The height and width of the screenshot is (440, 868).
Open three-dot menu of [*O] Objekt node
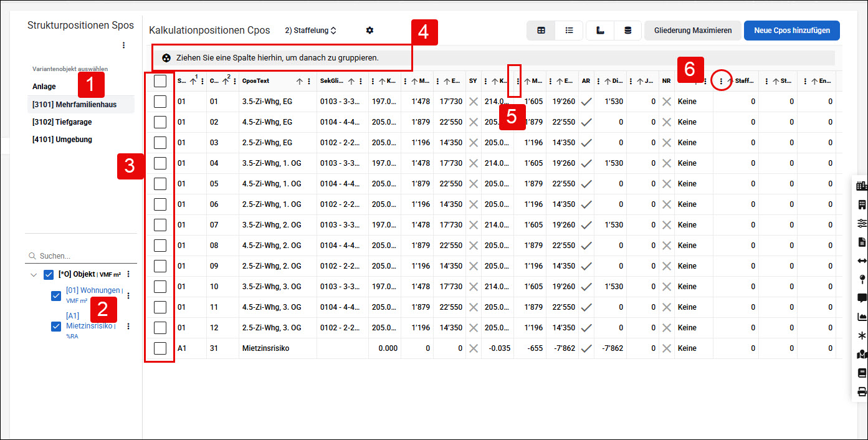pyautogui.click(x=128, y=274)
